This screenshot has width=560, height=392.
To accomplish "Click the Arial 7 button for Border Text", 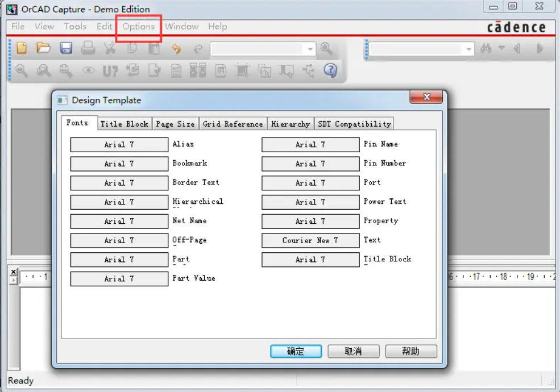I will point(119,183).
